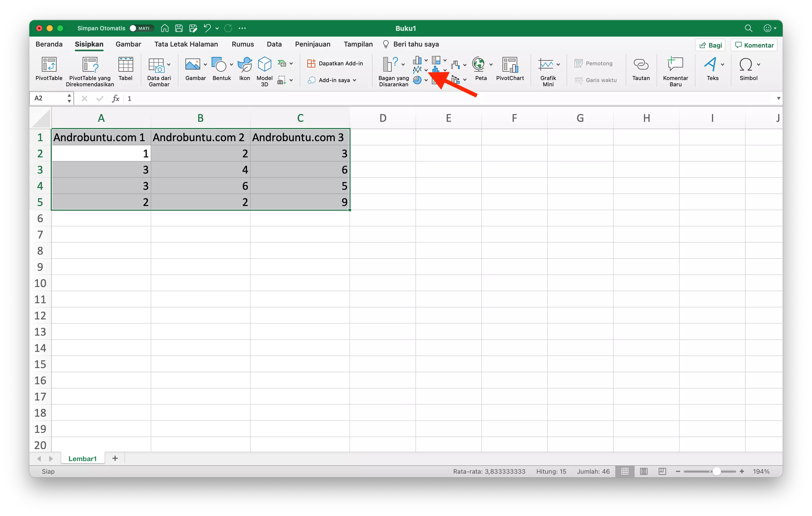This screenshot has width=812, height=516.
Task: Insert a PivotTable
Action: point(49,70)
